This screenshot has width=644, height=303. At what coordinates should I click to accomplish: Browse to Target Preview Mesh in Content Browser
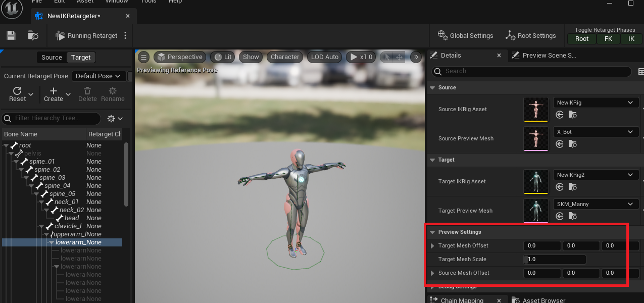[x=572, y=217]
